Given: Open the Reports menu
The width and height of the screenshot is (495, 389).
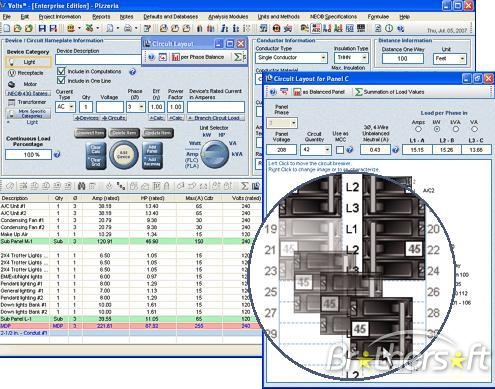Looking at the screenshot, I should 101,17.
